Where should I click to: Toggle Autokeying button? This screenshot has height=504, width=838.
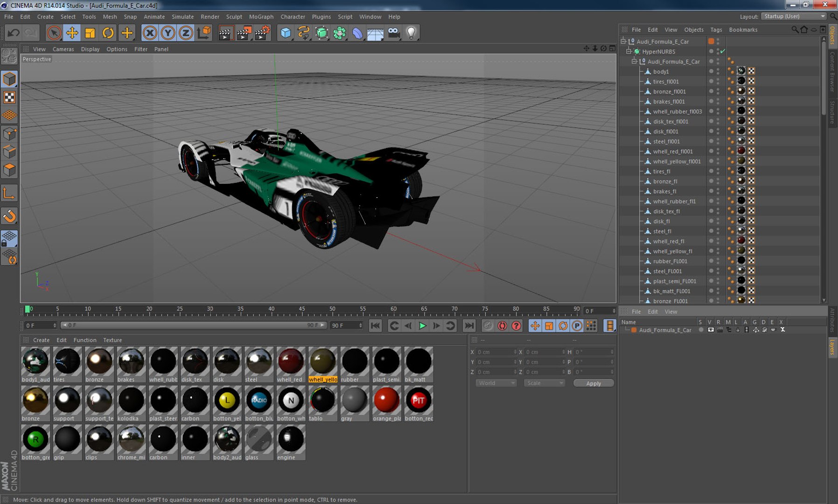tap(502, 326)
